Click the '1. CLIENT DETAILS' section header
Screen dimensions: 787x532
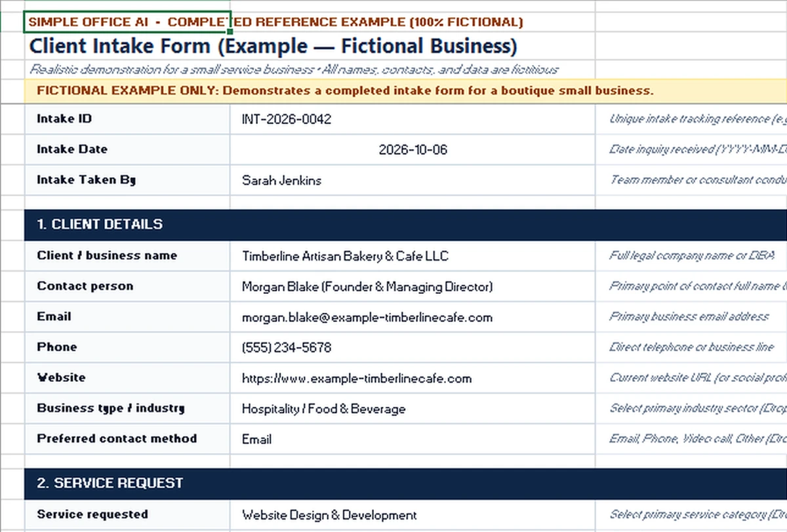405,224
